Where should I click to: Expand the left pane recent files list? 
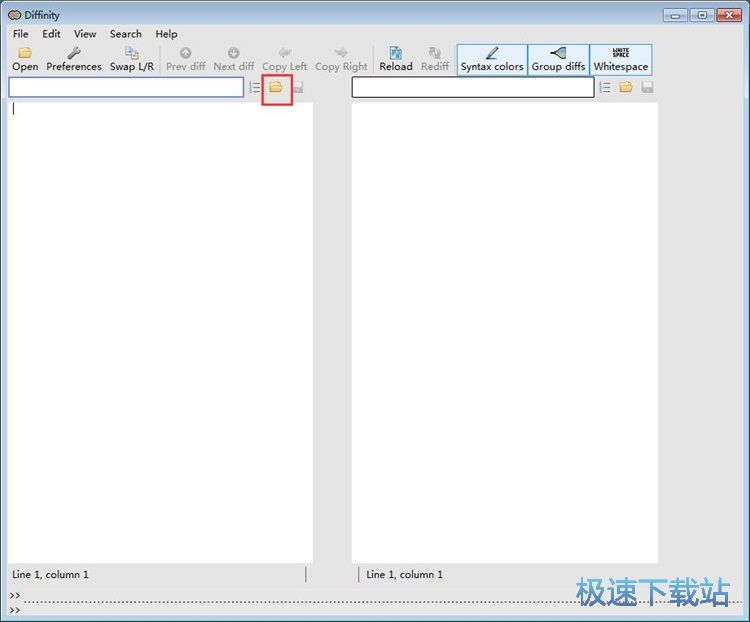click(255, 88)
